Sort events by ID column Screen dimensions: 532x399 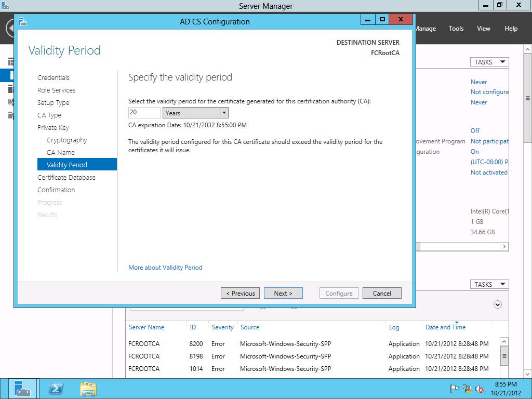coord(193,327)
